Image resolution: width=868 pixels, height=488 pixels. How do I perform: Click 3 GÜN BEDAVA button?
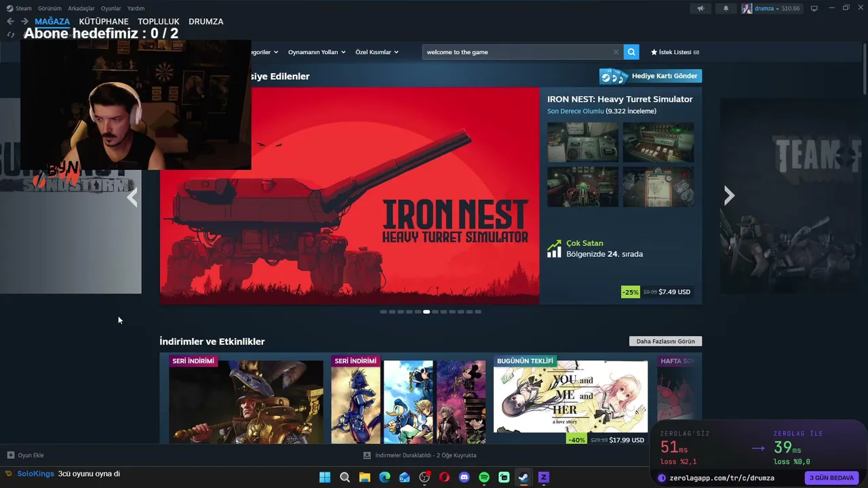tap(832, 478)
